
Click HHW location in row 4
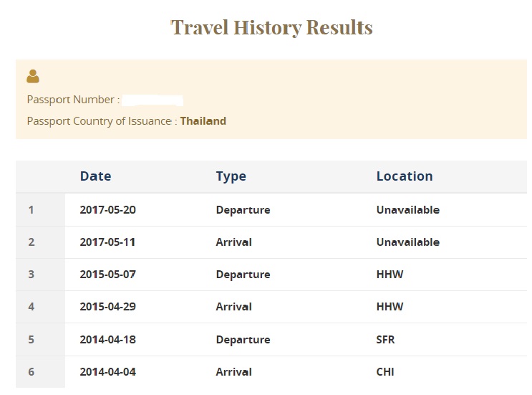(x=390, y=307)
